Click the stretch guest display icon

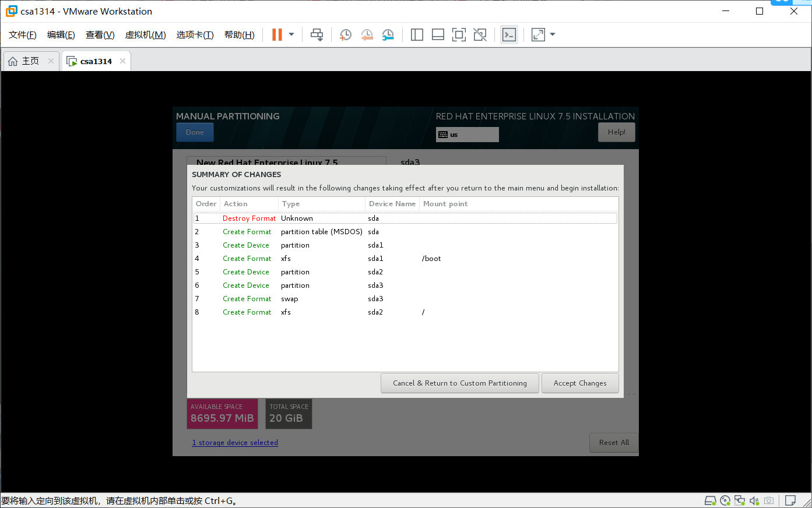538,35
